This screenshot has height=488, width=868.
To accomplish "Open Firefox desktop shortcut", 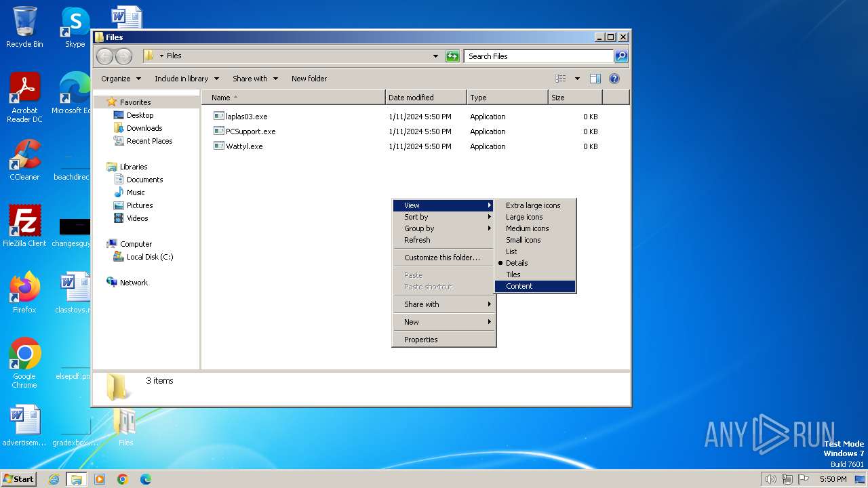I will click(x=24, y=291).
